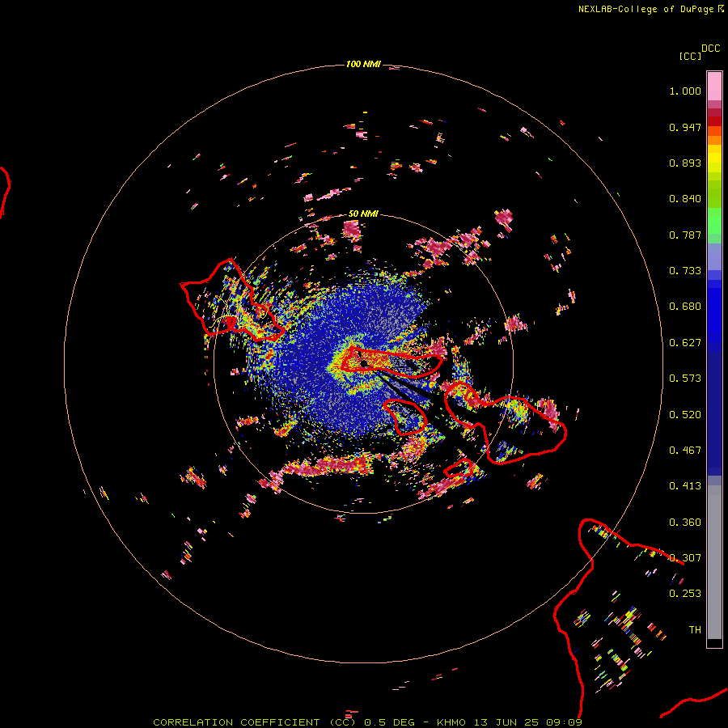Click the 0.520 legend value
This screenshot has height=728, width=728.
pyautogui.click(x=685, y=414)
